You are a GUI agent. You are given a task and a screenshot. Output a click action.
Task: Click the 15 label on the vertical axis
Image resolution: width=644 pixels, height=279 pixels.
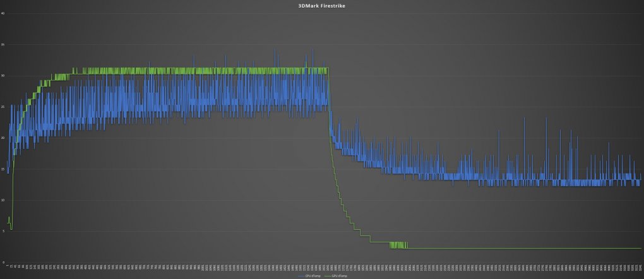(3, 169)
